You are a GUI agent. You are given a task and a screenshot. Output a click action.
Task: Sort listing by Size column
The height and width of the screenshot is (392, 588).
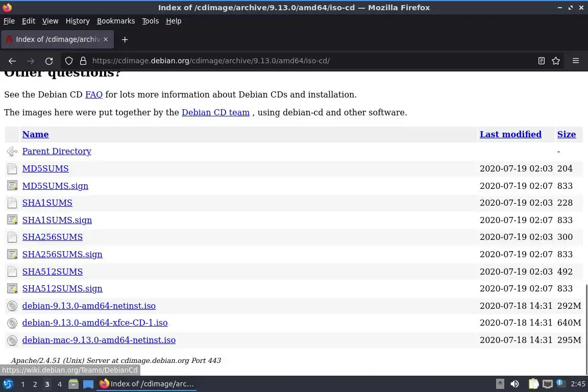coord(566,134)
